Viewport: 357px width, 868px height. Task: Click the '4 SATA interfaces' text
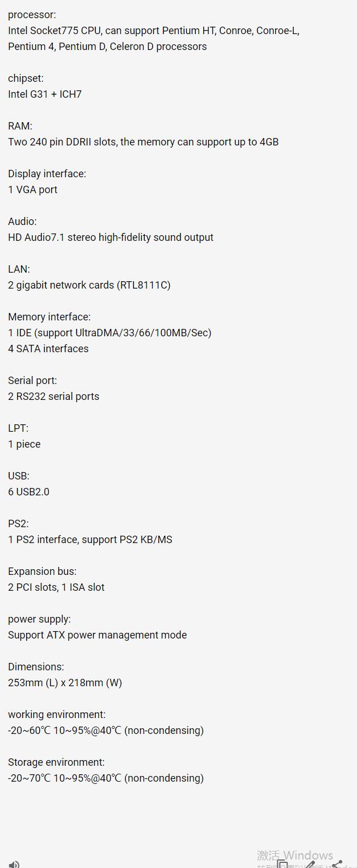point(48,349)
